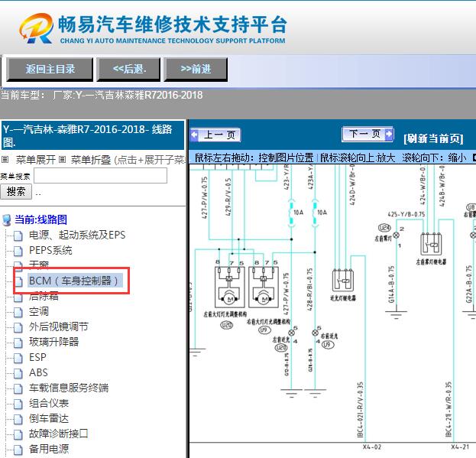
Task: Click document icon beside 倒车雷达
Action: coord(18,420)
